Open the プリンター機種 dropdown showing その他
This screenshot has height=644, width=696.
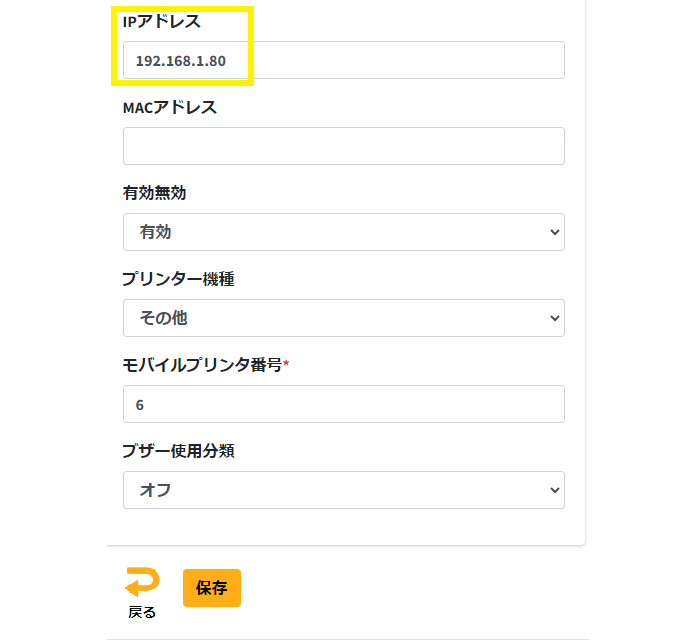coord(343,318)
